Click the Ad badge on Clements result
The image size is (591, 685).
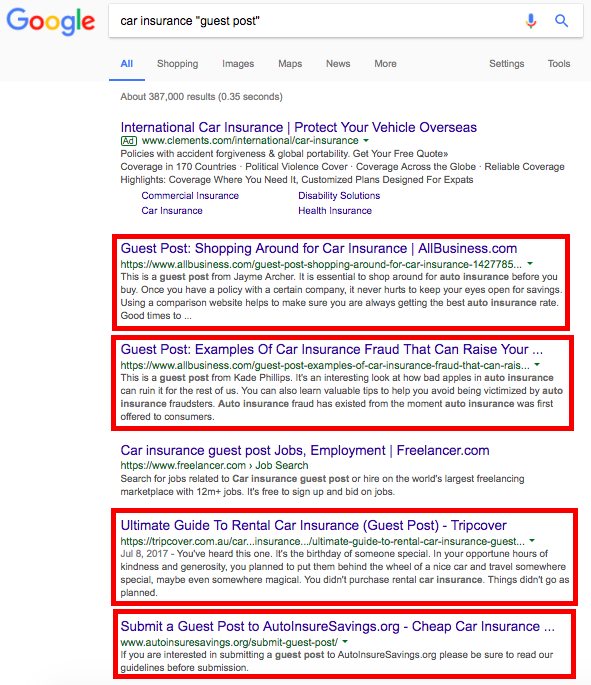(129, 141)
